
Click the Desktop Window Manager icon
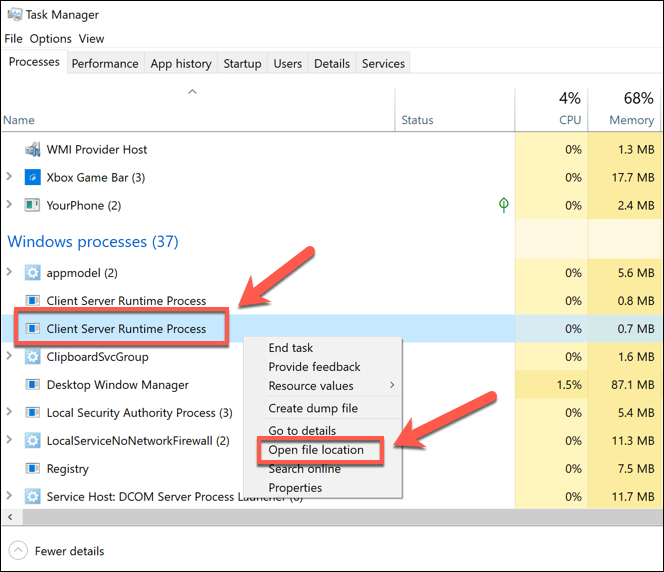31,385
